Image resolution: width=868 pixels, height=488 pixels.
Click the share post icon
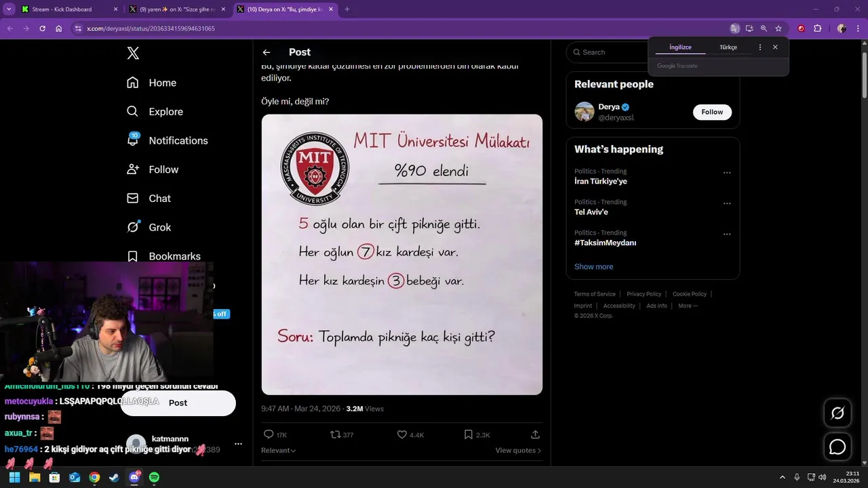coord(535,434)
